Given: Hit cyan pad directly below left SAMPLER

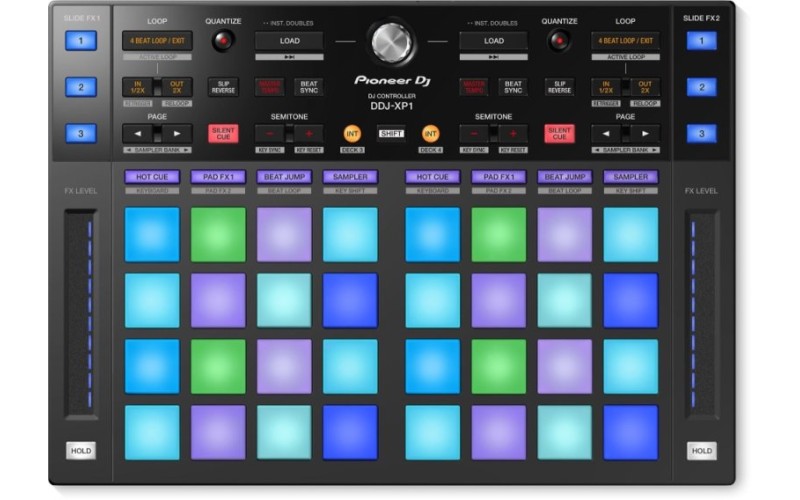Looking at the screenshot, I should point(350,235).
